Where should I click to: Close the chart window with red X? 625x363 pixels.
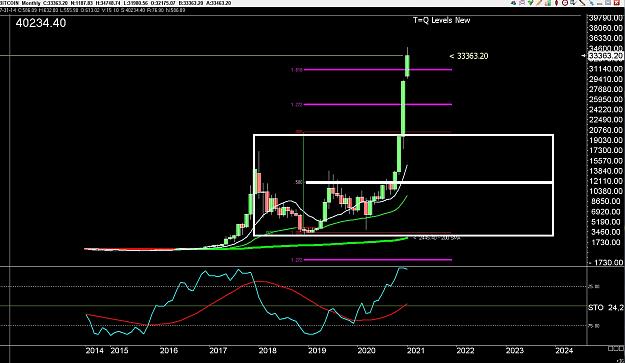616,3
